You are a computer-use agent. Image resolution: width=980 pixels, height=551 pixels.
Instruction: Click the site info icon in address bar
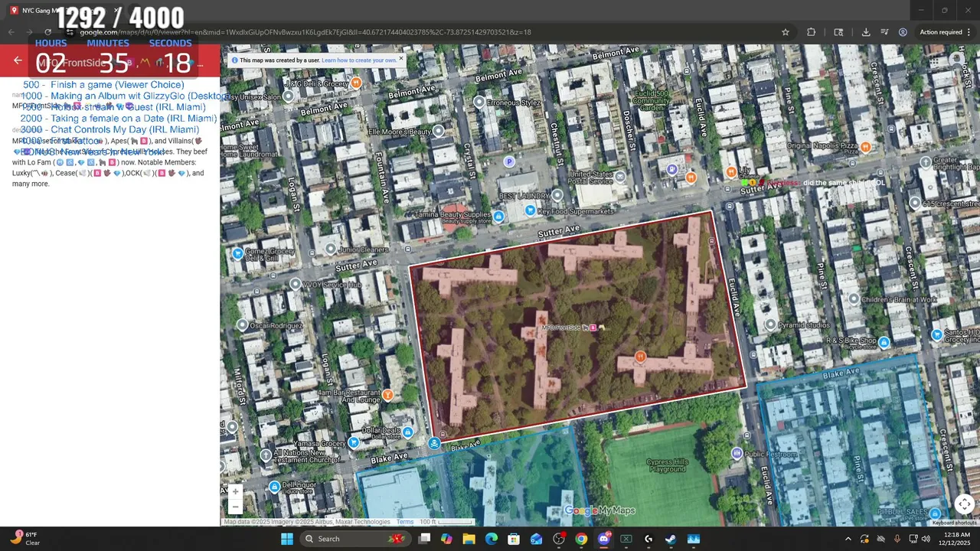70,32
